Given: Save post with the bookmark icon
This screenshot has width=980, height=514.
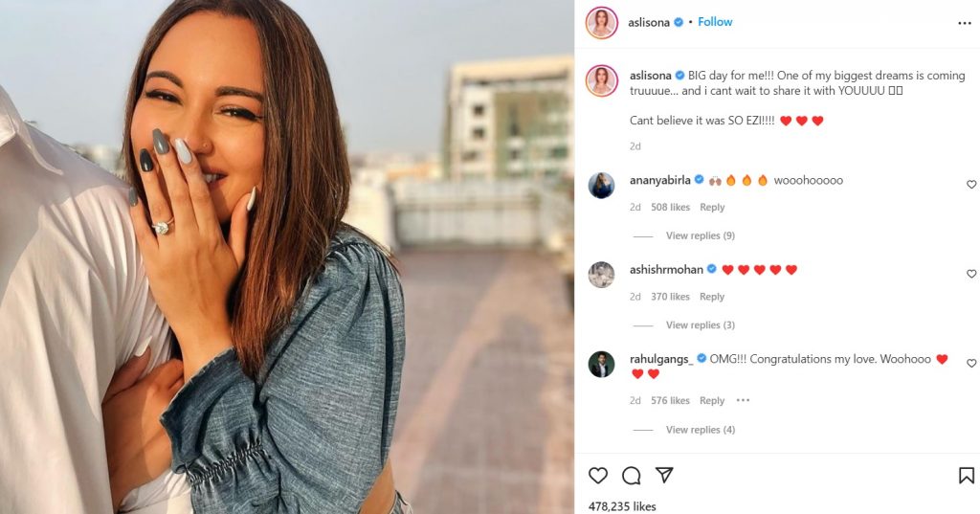Looking at the screenshot, I should (x=967, y=476).
